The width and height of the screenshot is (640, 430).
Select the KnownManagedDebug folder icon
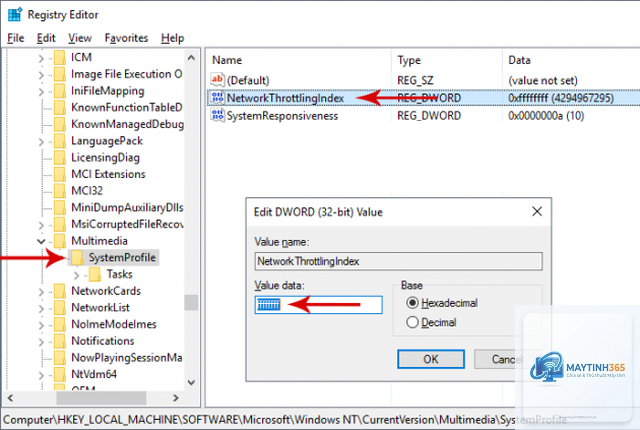[x=60, y=124]
